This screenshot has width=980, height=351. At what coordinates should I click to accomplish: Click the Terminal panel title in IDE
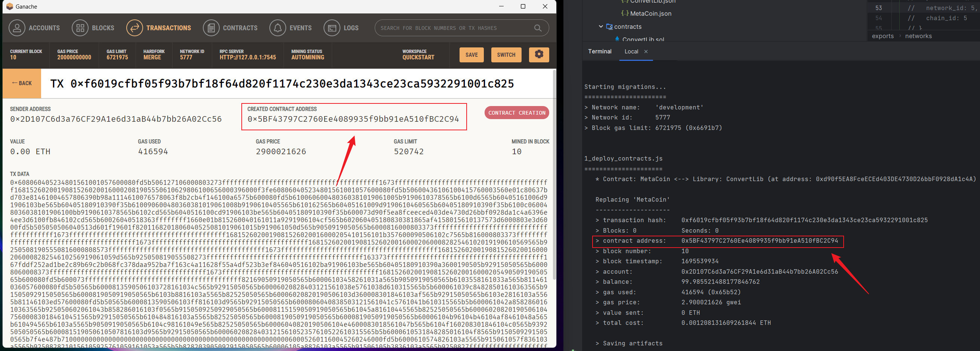pos(600,51)
